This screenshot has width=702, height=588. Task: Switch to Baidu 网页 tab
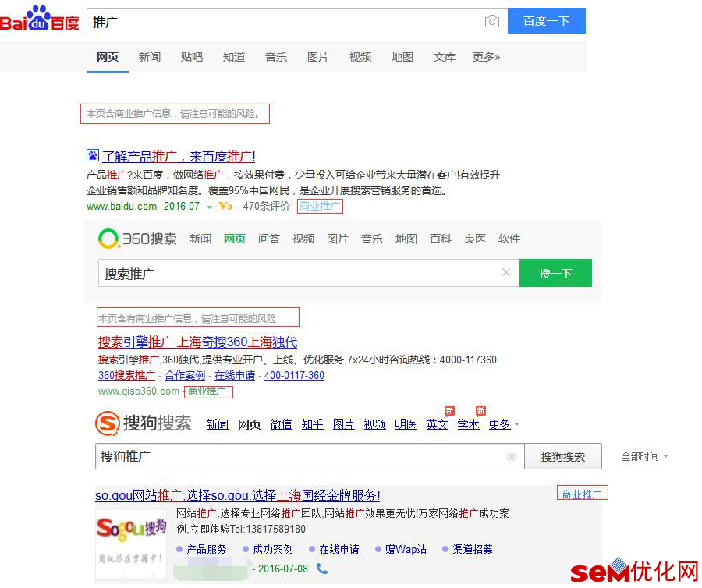click(x=108, y=57)
